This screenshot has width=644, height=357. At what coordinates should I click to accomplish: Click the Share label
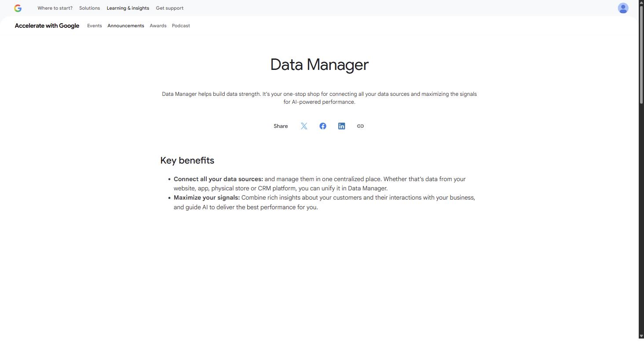[281, 126]
